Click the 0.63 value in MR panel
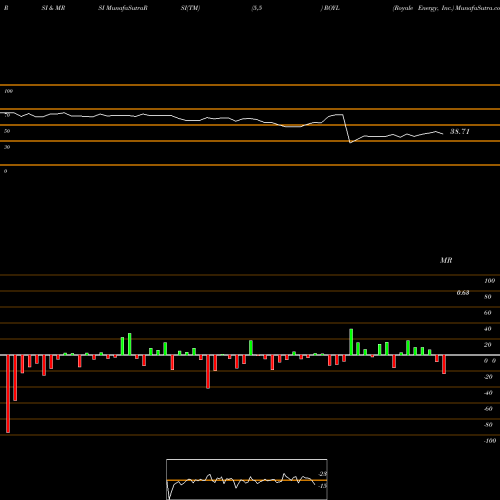Image resolution: width=500 pixels, height=500 pixels. tap(463, 293)
